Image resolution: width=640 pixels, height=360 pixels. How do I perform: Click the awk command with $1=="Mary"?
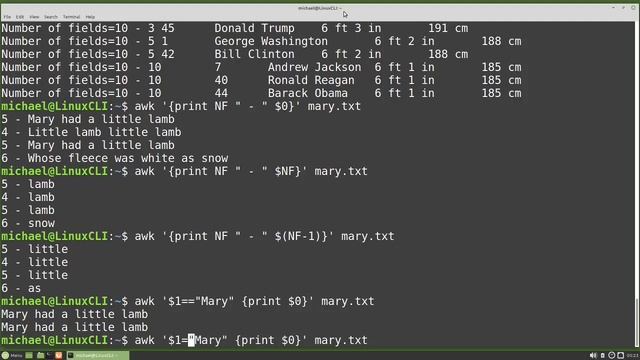coord(254,301)
